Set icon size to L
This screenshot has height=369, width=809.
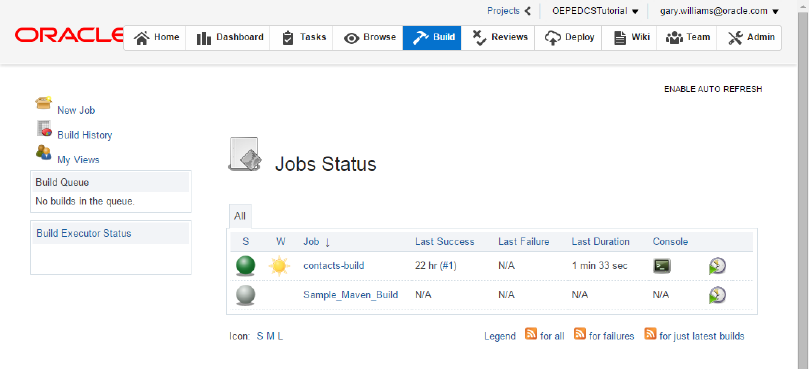(x=280, y=336)
